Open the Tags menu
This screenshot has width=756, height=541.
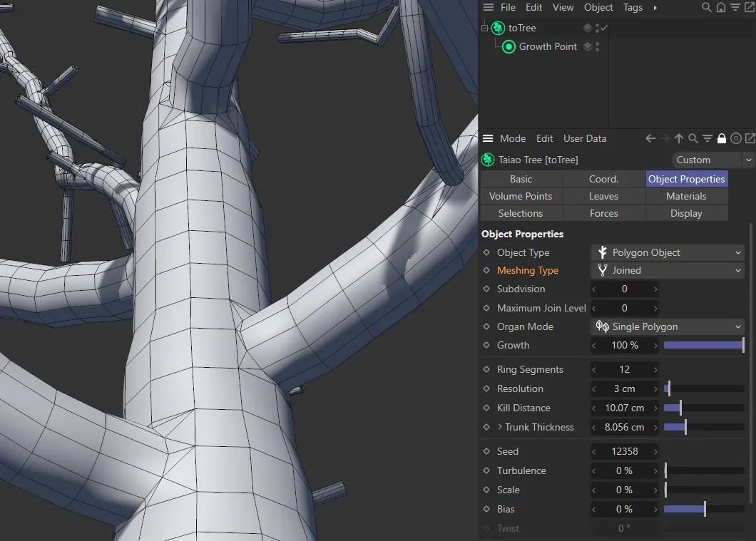pyautogui.click(x=633, y=7)
